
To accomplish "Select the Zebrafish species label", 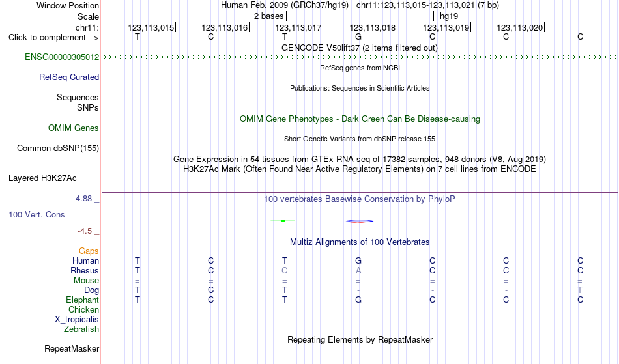I will coord(81,329).
